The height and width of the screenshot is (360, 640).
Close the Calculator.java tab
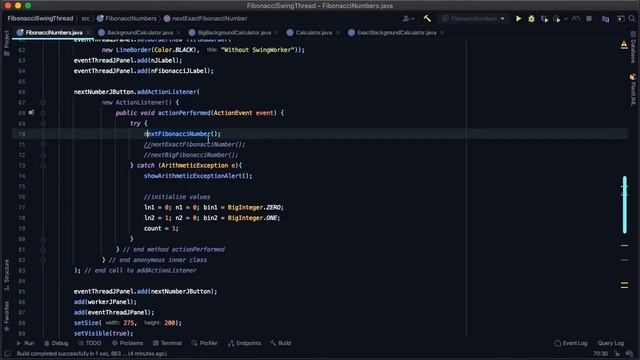(338, 33)
